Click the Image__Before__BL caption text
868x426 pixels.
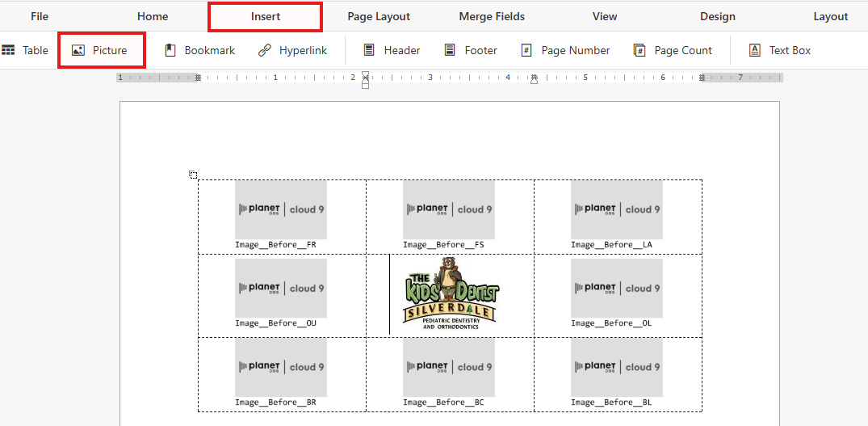(x=612, y=403)
